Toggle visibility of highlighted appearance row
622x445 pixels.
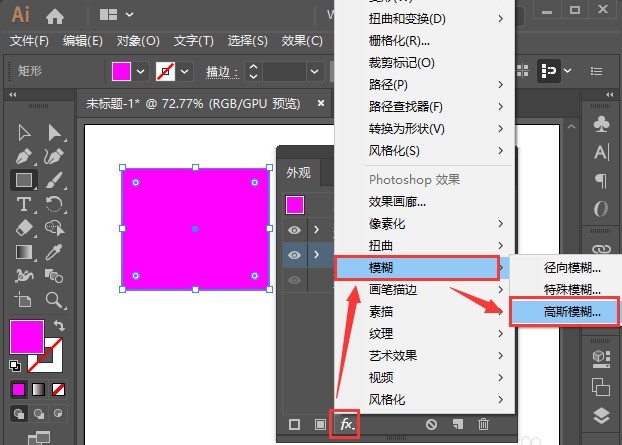coord(294,255)
